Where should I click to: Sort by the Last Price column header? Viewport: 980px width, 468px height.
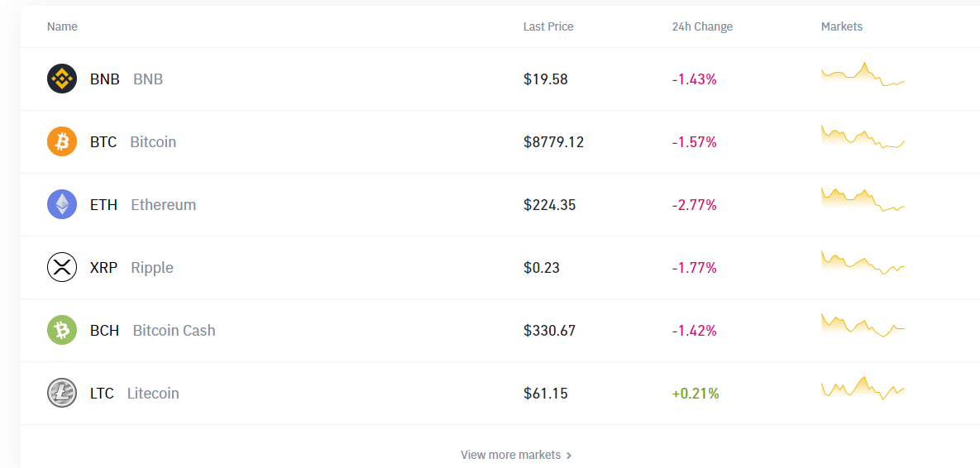click(x=548, y=26)
